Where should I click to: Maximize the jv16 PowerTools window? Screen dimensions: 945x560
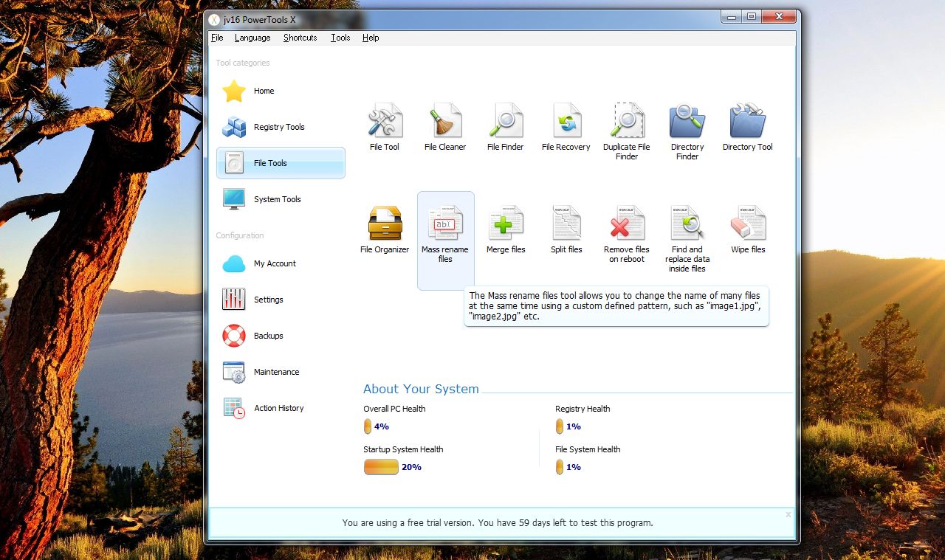(752, 16)
